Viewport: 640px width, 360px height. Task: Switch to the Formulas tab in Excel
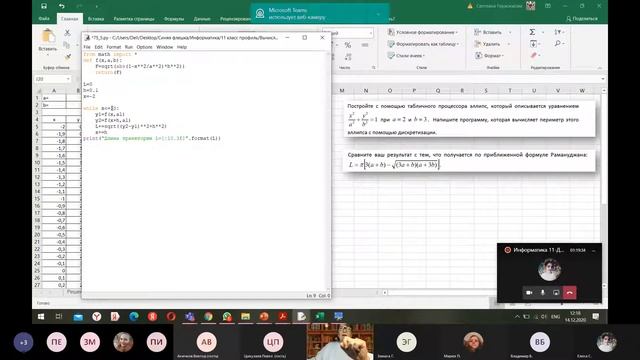[174, 19]
